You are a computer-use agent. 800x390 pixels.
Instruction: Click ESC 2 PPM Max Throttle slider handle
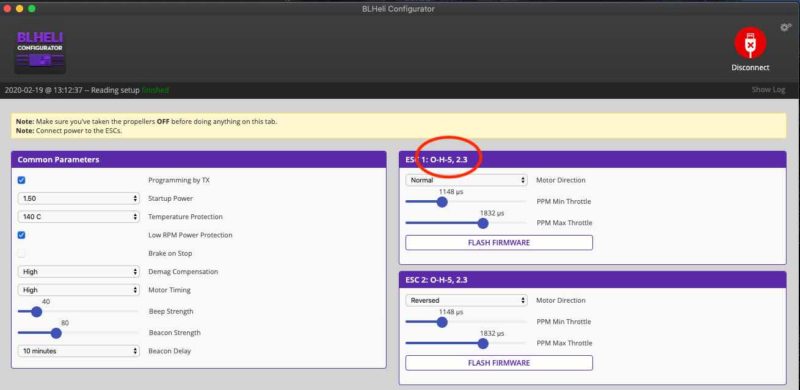pos(483,344)
